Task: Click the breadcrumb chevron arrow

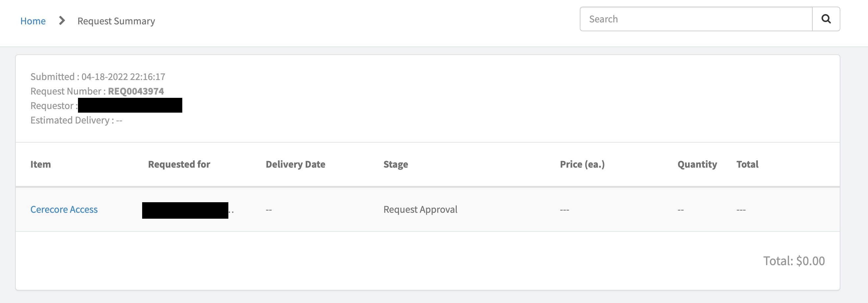Action: point(62,20)
